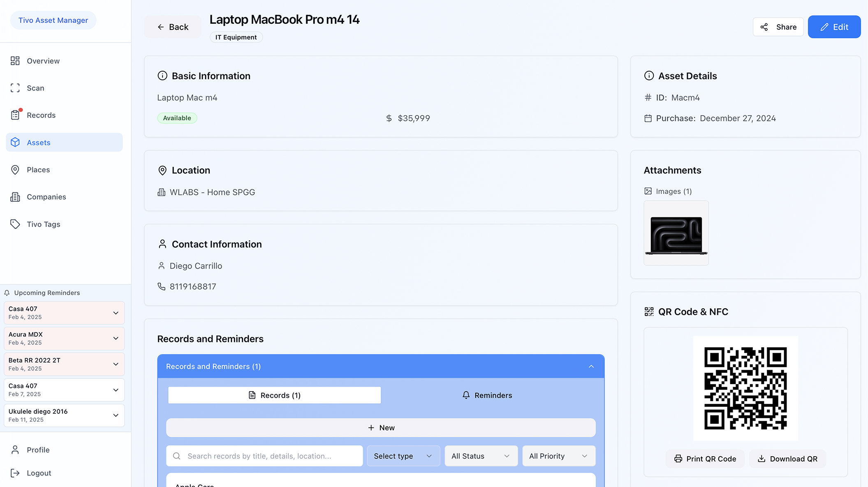Click the Share button
868x487 pixels.
778,27
